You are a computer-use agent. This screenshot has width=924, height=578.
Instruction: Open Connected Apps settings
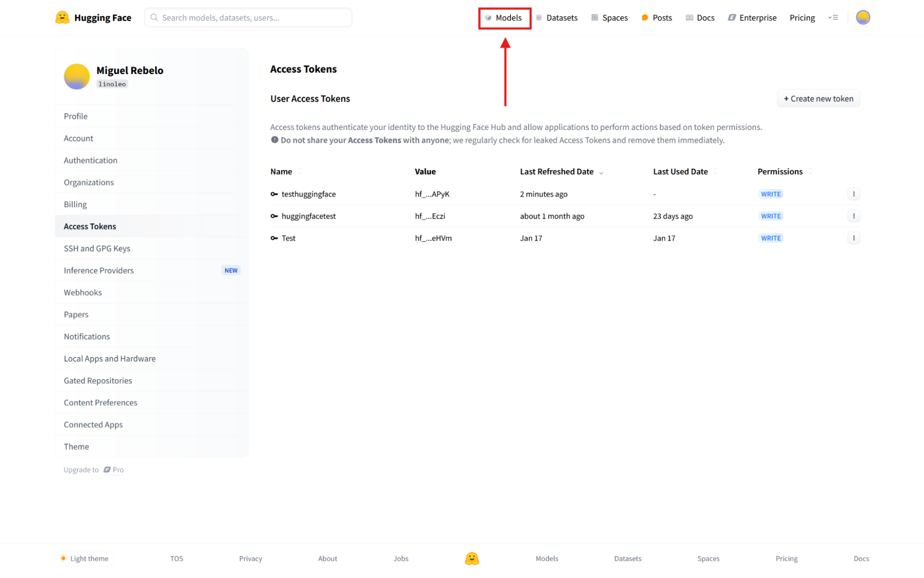152,424
